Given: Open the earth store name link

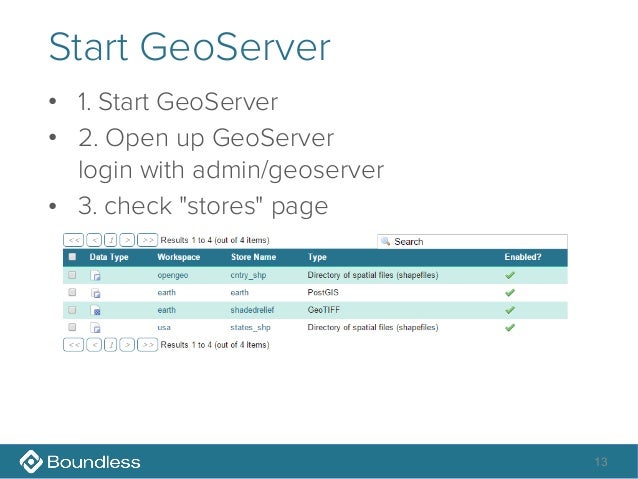Looking at the screenshot, I should (x=239, y=293).
